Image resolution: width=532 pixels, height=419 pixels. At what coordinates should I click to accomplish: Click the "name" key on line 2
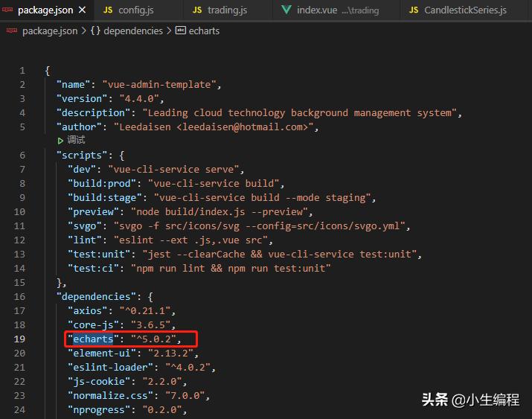click(x=73, y=85)
